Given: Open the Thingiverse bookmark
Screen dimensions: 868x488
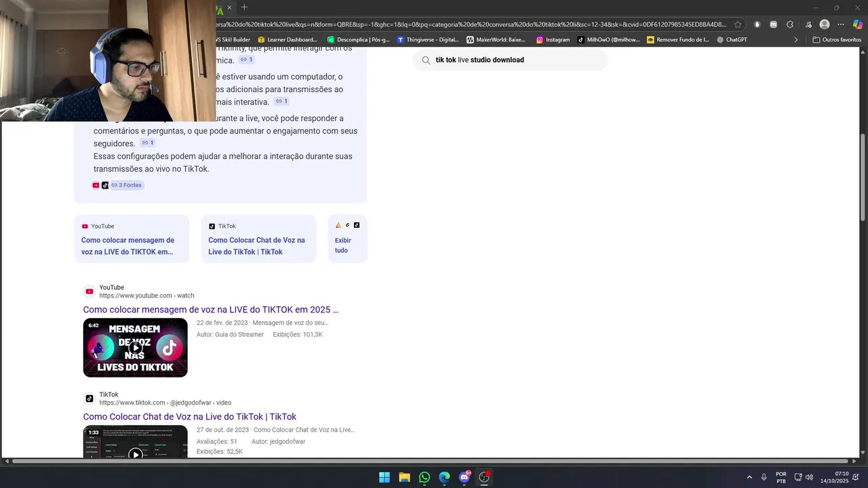Looking at the screenshot, I should click(428, 39).
